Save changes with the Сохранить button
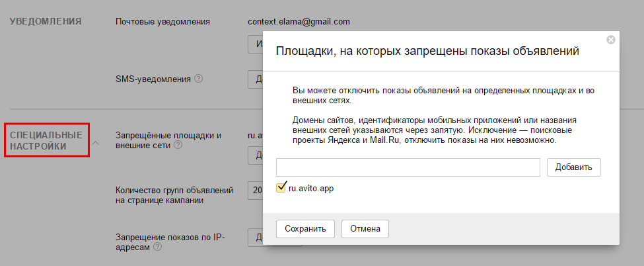 point(305,229)
